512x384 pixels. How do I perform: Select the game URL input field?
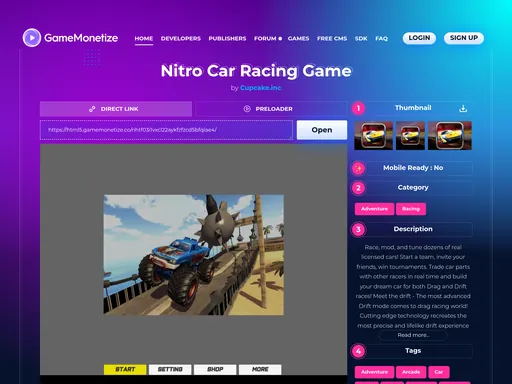(x=166, y=130)
